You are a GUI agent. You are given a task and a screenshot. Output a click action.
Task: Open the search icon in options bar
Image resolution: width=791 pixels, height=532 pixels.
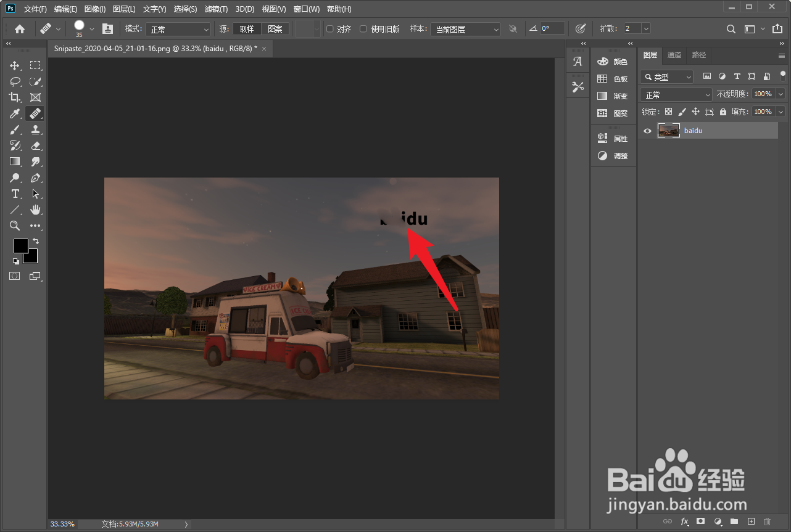[x=731, y=28]
